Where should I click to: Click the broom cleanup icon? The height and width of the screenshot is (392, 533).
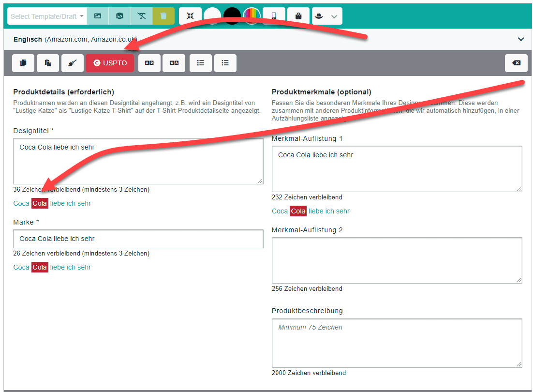click(73, 63)
